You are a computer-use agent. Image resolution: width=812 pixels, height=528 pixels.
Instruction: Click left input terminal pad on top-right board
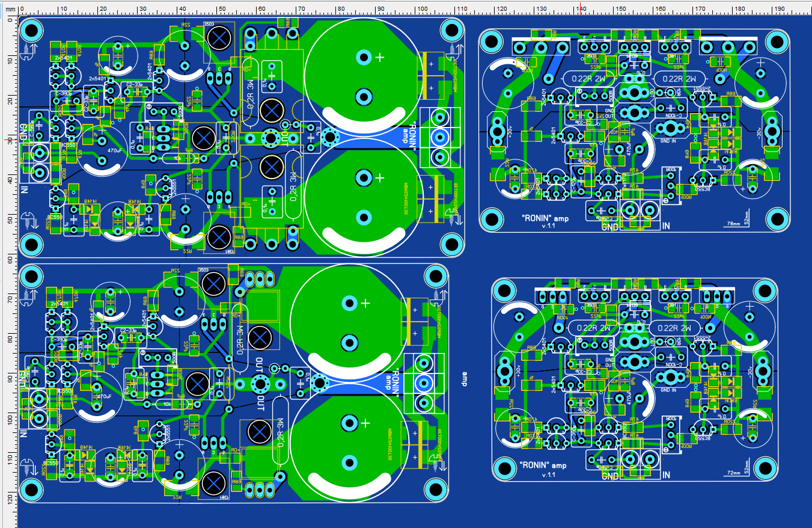(x=630, y=210)
